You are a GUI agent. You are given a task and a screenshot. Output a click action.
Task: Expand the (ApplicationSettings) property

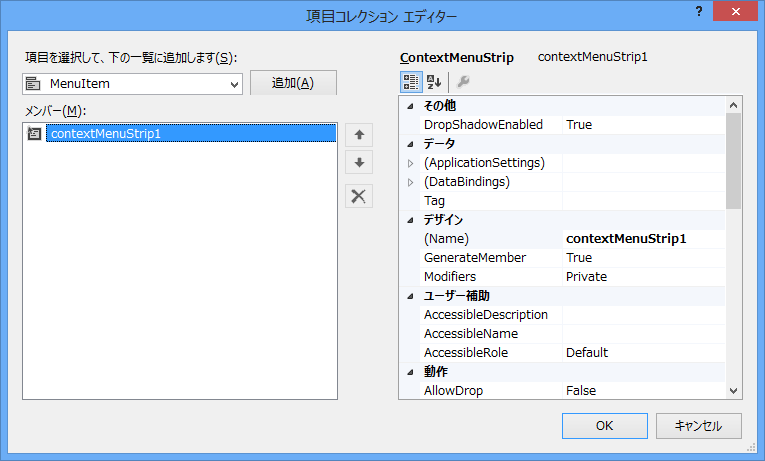(410, 163)
